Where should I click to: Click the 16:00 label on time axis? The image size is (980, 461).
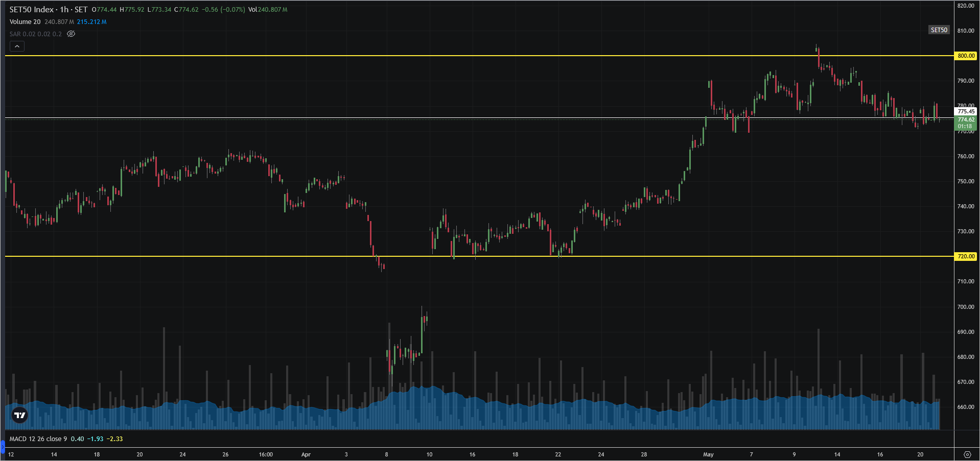point(266,454)
